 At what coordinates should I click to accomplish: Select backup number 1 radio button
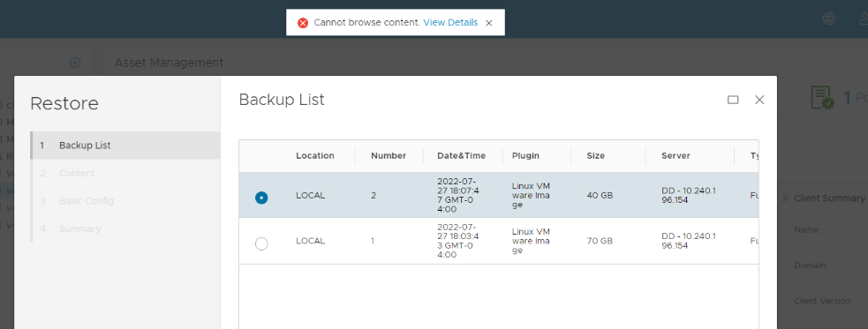point(261,243)
